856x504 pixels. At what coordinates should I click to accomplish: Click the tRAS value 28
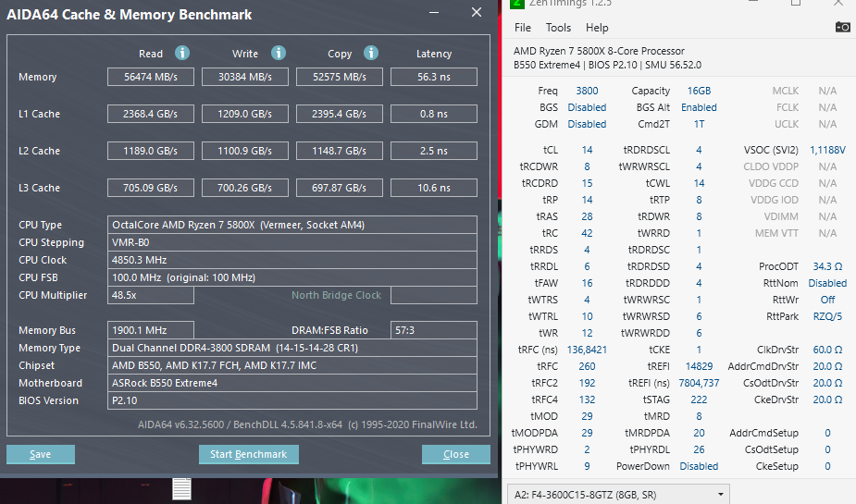point(587,216)
